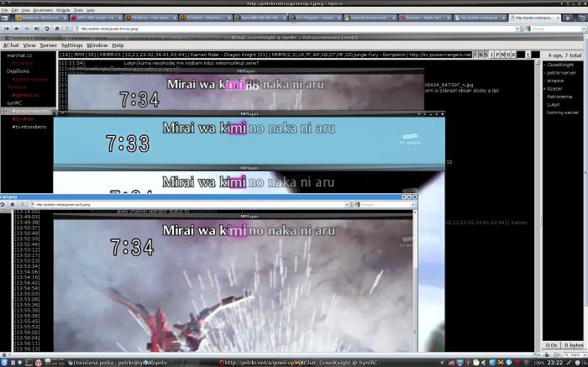The image size is (588, 367).
Task: Click Opera's main address bar
Action: coord(294,29)
